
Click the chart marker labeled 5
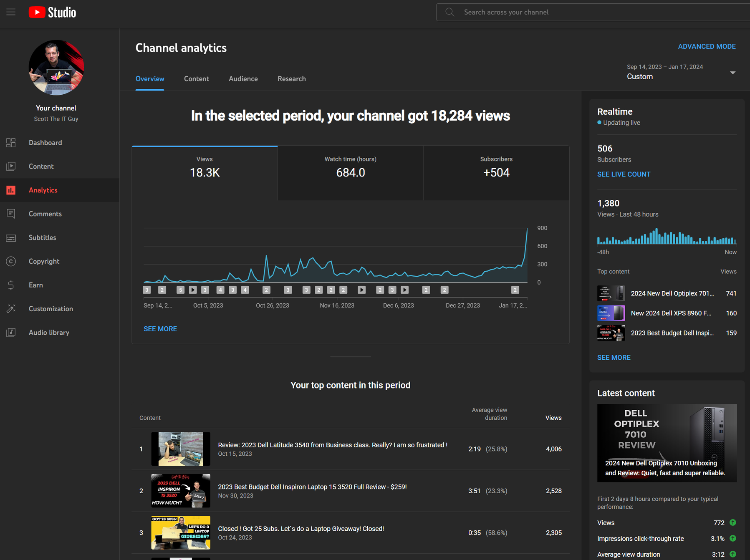(x=180, y=290)
